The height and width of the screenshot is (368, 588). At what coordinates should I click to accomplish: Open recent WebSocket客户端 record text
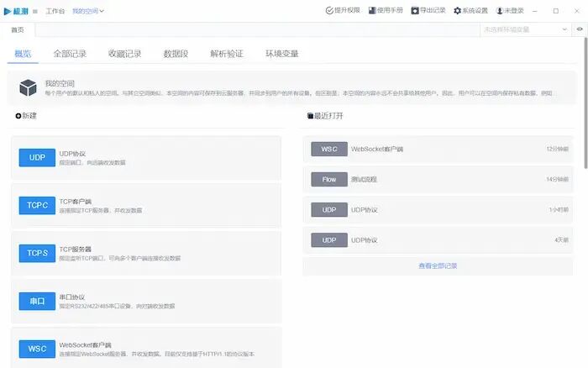[x=377, y=150]
